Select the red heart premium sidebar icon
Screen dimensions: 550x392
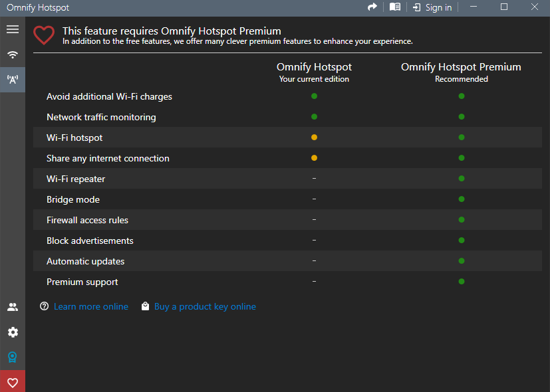(x=13, y=383)
